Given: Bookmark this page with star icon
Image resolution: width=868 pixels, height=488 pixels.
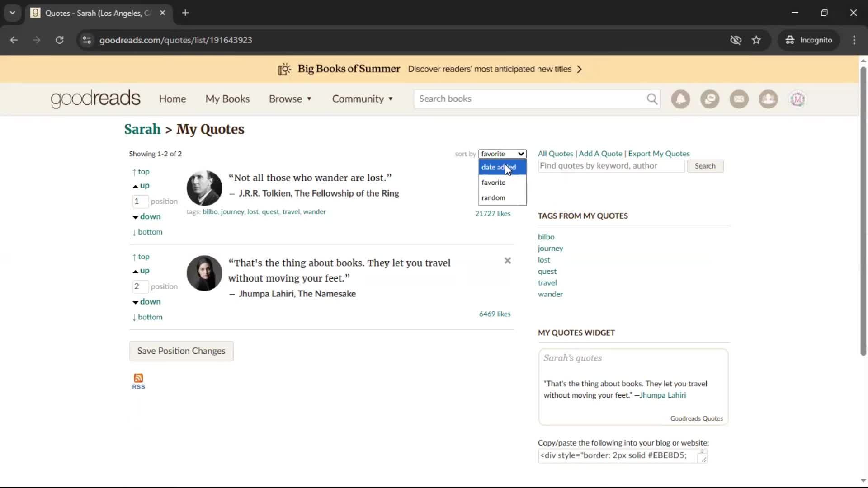Looking at the screenshot, I should pos(756,40).
